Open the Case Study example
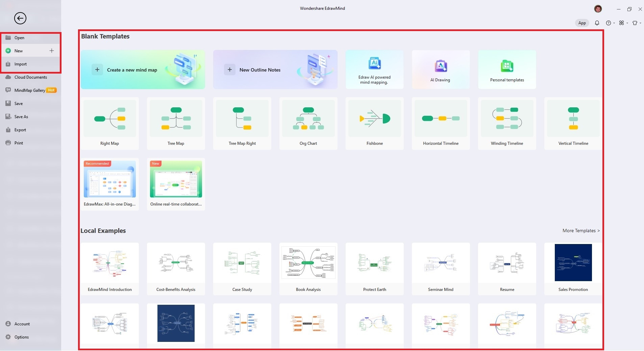The image size is (644, 351). (242, 269)
